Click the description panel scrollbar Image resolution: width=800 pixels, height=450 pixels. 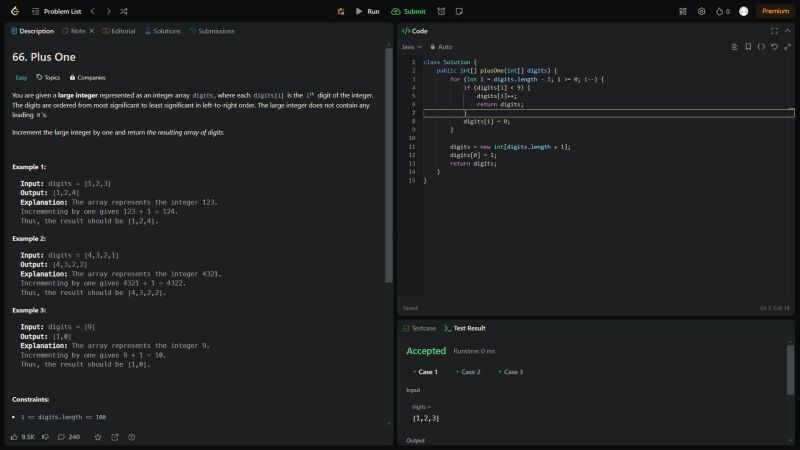389,166
